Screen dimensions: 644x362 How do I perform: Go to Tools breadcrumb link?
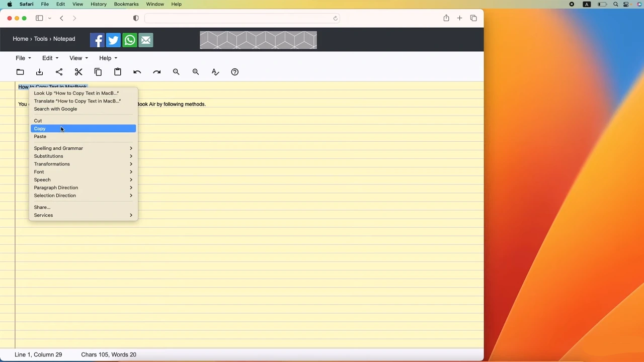pos(41,39)
